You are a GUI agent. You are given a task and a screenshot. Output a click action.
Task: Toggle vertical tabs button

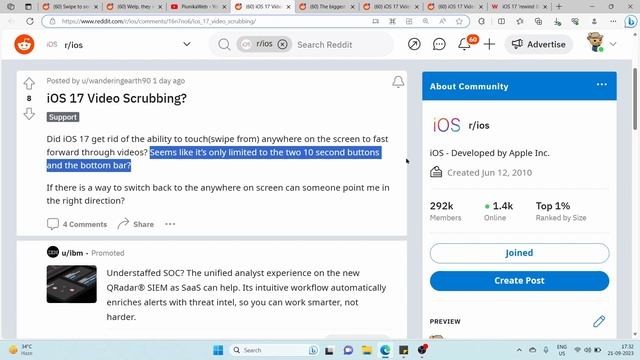point(28,7)
